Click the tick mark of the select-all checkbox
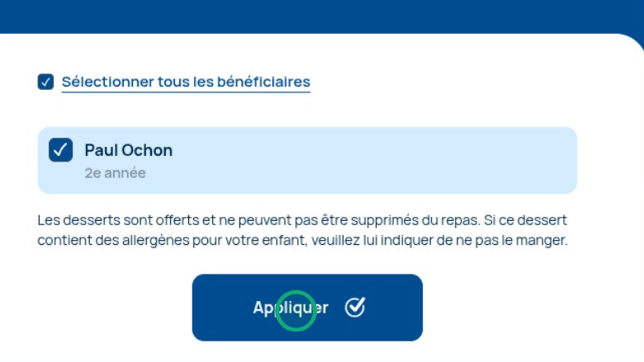 tap(45, 82)
